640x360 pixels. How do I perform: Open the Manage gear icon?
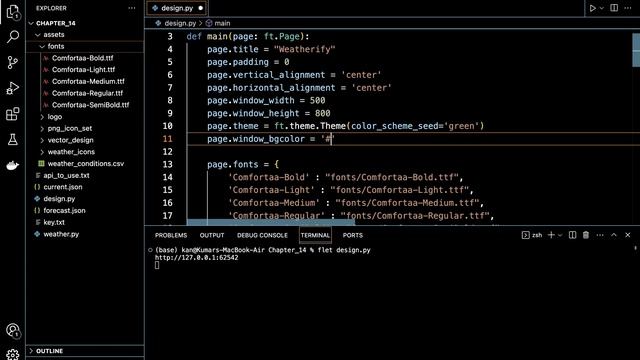(13, 354)
